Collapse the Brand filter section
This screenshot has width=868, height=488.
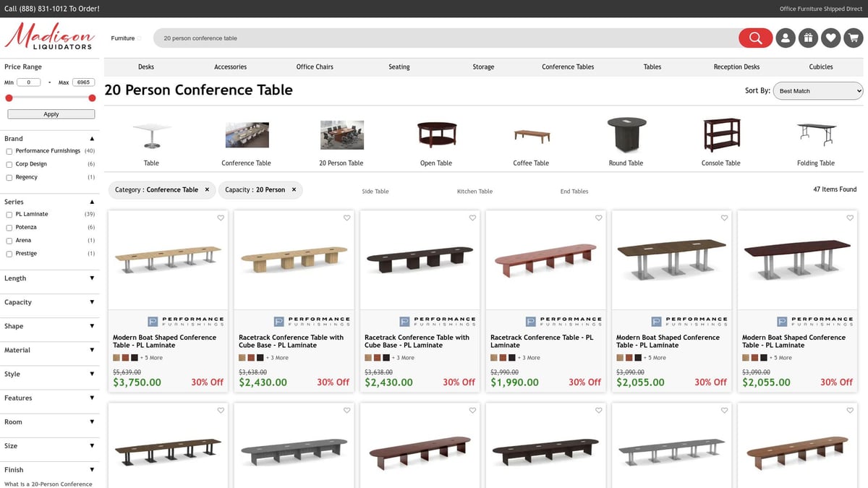93,137
